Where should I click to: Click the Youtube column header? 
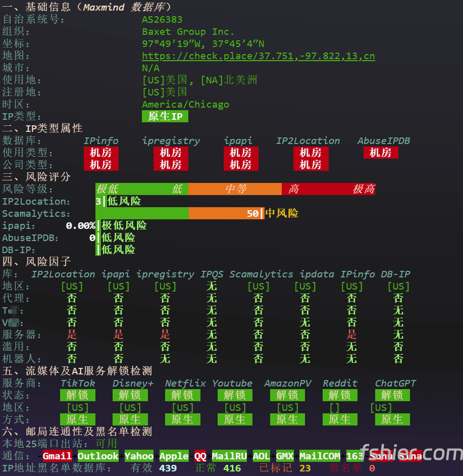pyautogui.click(x=232, y=384)
